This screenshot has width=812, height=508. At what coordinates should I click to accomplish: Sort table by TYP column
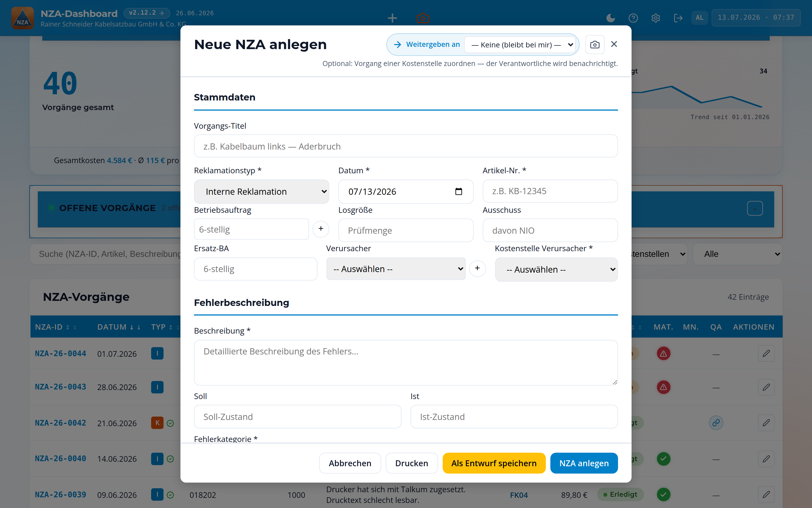coord(165,327)
